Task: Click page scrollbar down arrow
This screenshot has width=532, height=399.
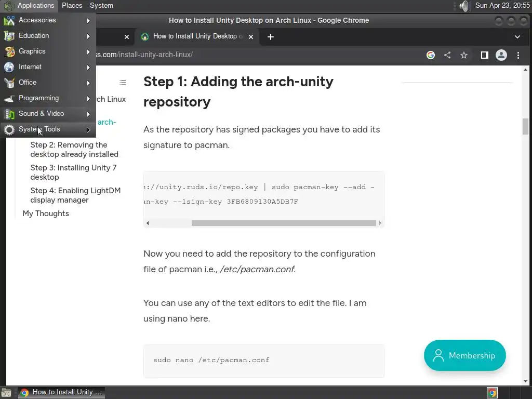Action: click(x=526, y=381)
